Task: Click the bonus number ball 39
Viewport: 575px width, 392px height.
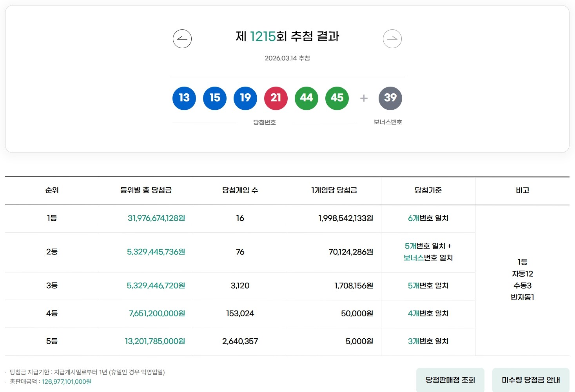Action: coord(390,98)
